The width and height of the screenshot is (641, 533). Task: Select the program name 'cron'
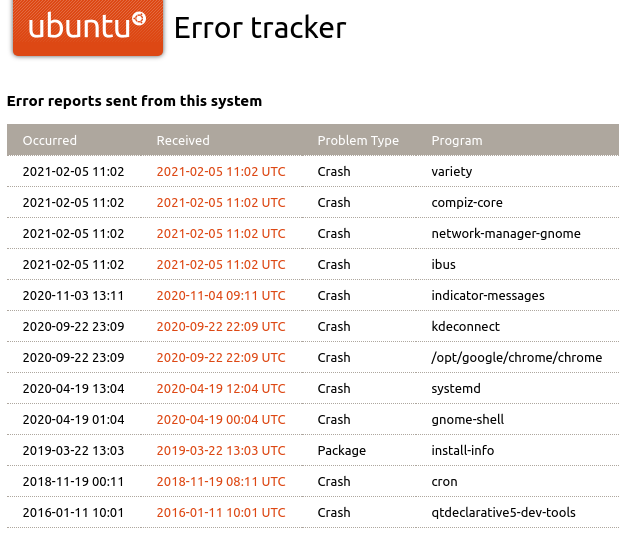444,481
